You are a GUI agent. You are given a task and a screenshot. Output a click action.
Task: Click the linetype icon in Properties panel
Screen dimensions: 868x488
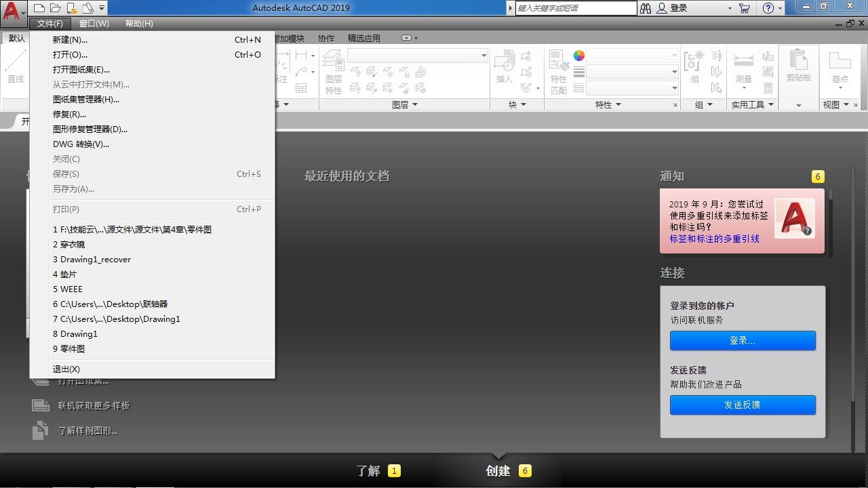578,88
